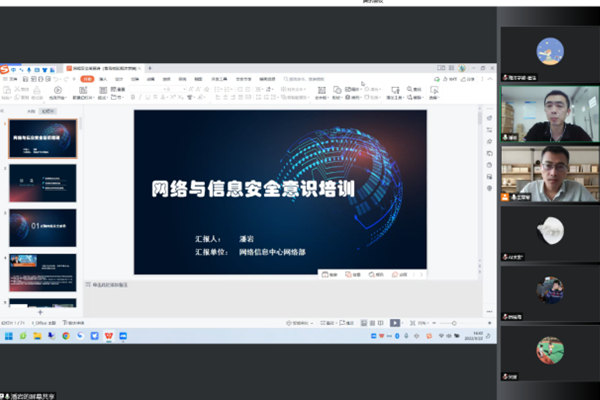The width and height of the screenshot is (600, 400).
Task: Open Google Chrome from the taskbar
Action: 66,336
